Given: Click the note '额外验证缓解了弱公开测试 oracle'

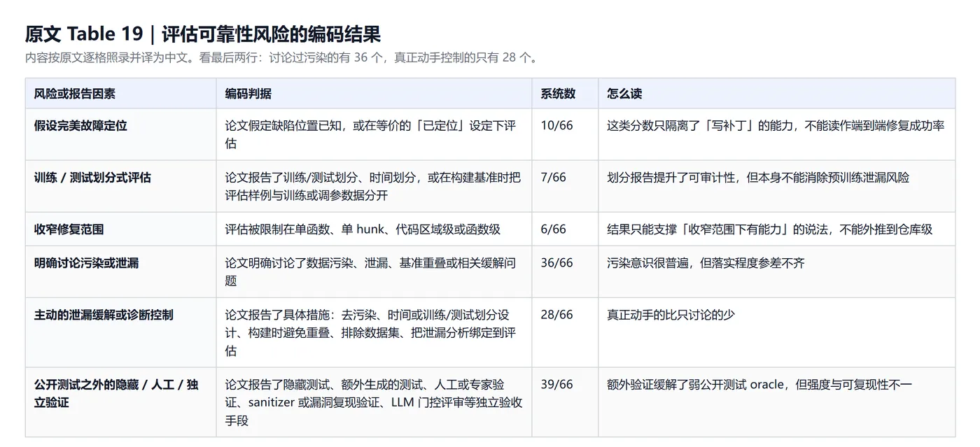Looking at the screenshot, I should [759, 385].
